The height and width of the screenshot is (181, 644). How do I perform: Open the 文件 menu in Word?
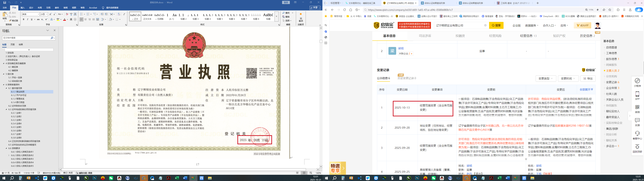(x=5, y=8)
